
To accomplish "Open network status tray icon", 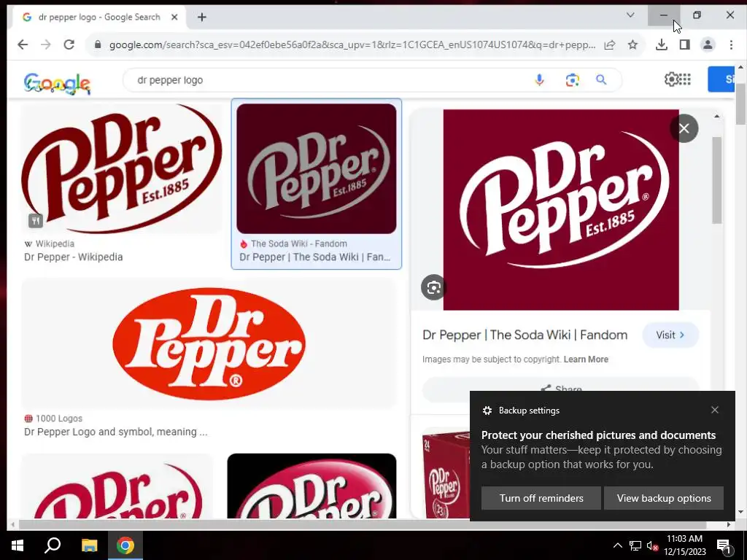I will pos(635,545).
